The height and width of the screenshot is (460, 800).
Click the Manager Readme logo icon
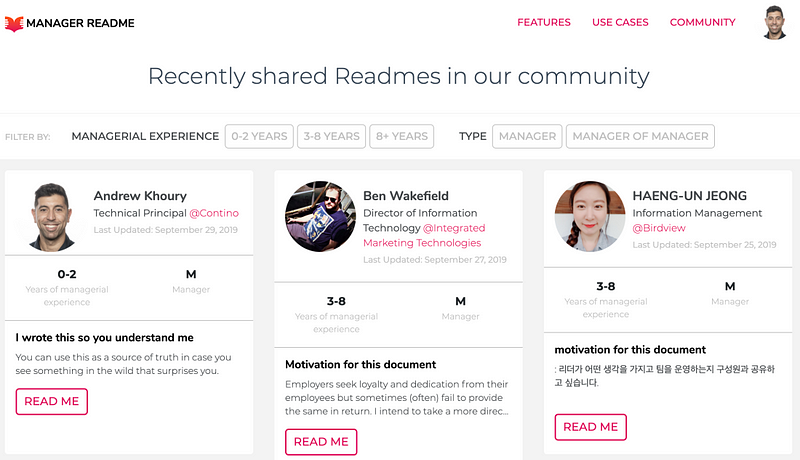pyautogui.click(x=14, y=23)
